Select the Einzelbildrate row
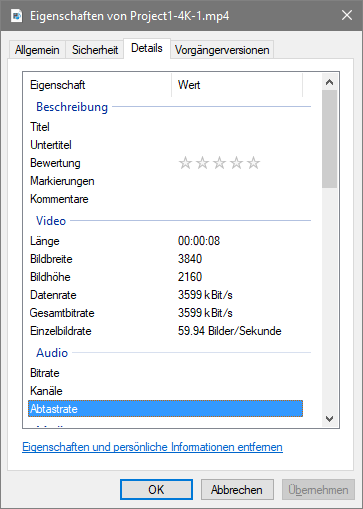This screenshot has height=509, width=363. tap(165, 331)
